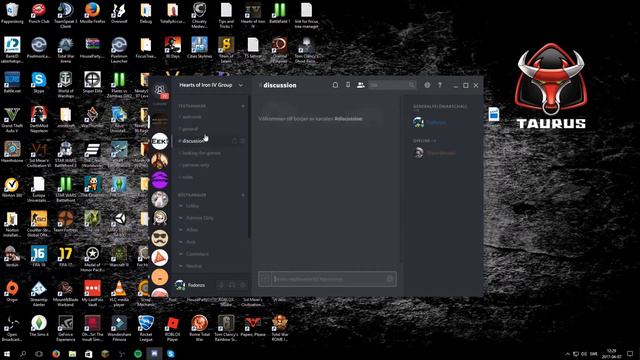
Task: Open the Skype desktop shortcut
Action: (x=39, y=83)
